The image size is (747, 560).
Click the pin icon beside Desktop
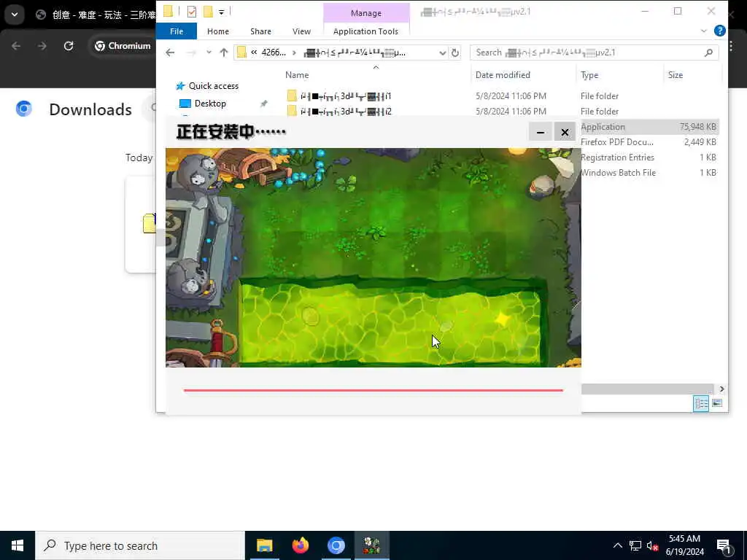[263, 104]
